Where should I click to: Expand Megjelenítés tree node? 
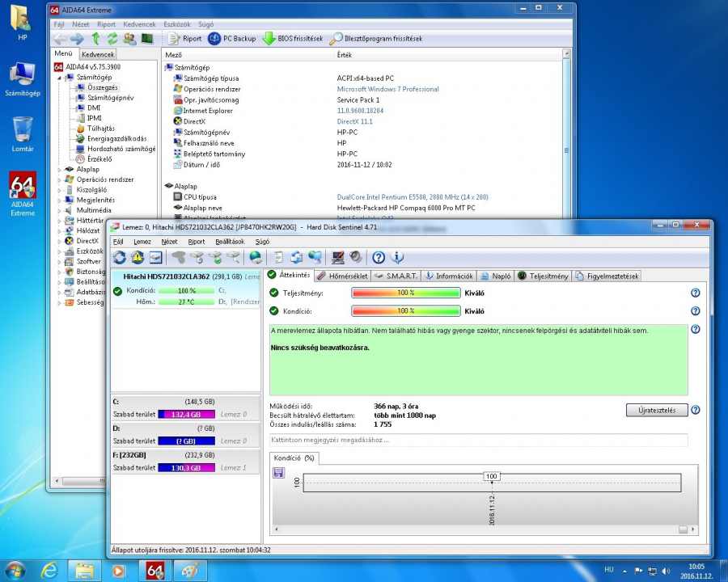point(59,200)
